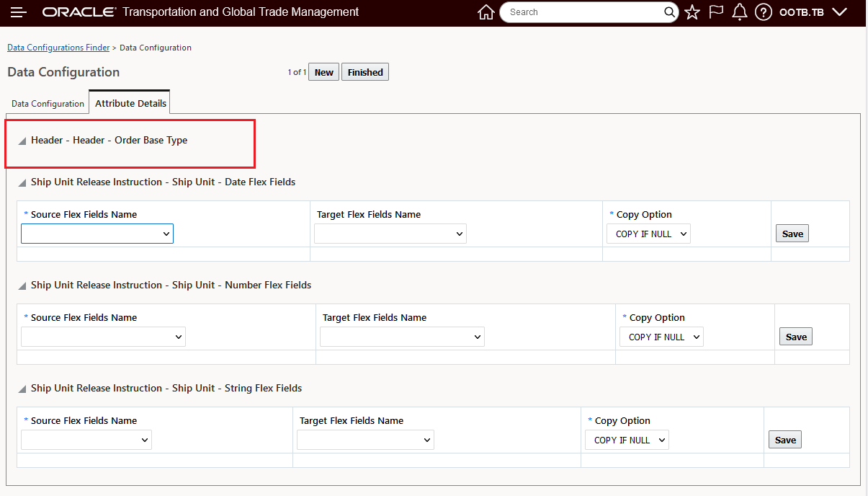868x496 pixels.
Task: Focus the Search input field
Action: point(583,12)
